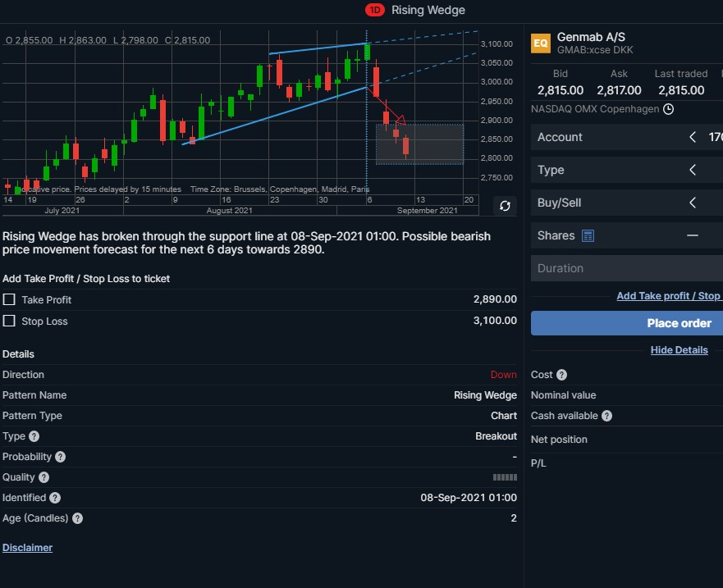Expand the Buy/Sell chevron
This screenshot has width=723, height=588.
692,203
